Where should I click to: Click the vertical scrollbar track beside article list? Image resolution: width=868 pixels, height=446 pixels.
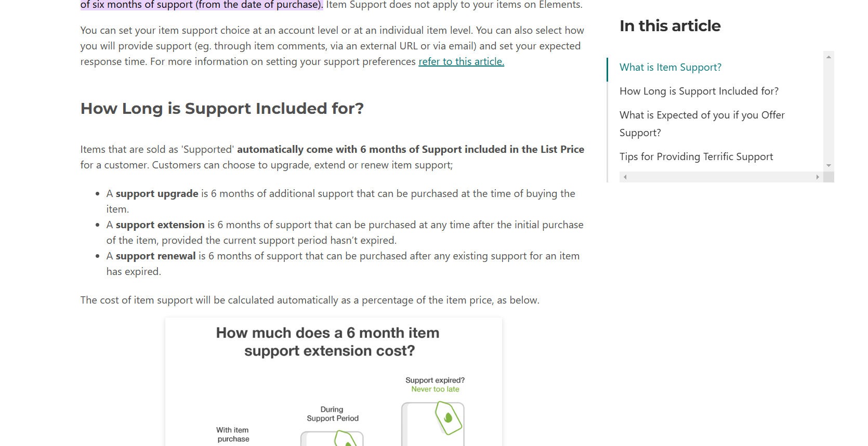(828, 111)
